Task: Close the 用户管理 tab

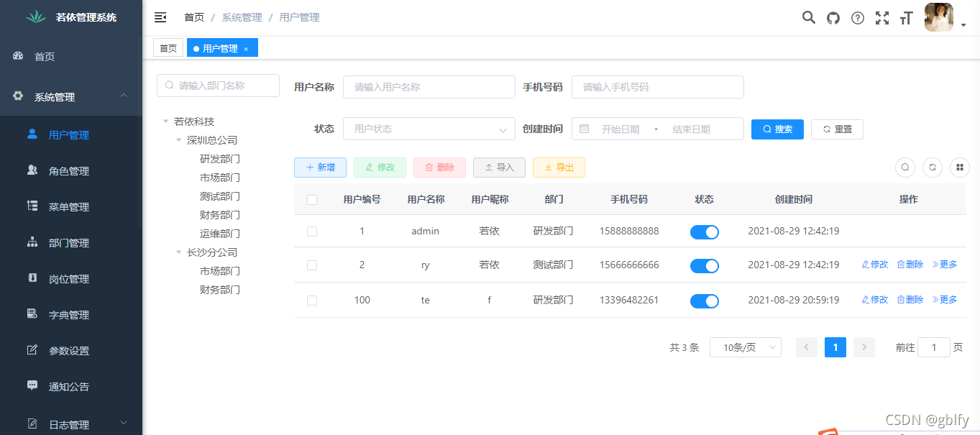Action: [x=246, y=49]
